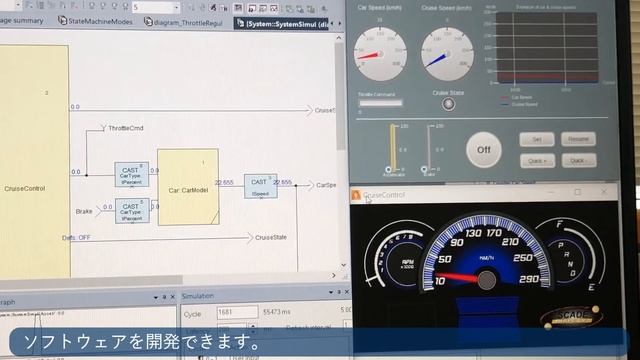Click the grid icon right of the zoom combo
640x360 pixels.
(238, 8)
